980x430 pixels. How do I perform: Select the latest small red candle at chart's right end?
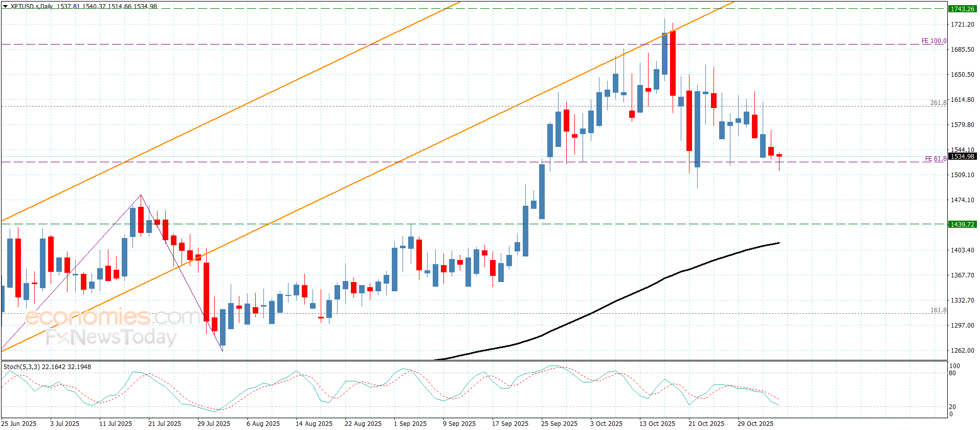pyautogui.click(x=779, y=155)
